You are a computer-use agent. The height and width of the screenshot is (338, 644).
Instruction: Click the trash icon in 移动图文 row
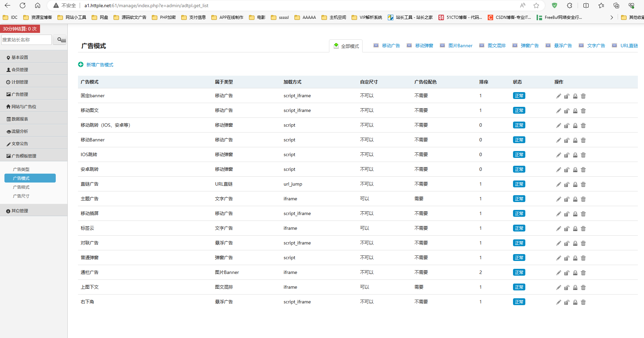coord(583,111)
